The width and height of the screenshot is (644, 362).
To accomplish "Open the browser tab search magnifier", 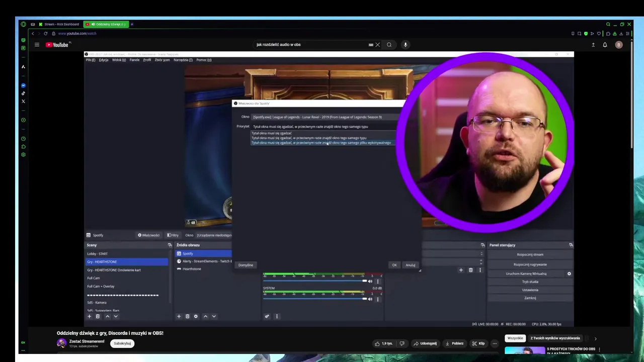I will tap(608, 24).
